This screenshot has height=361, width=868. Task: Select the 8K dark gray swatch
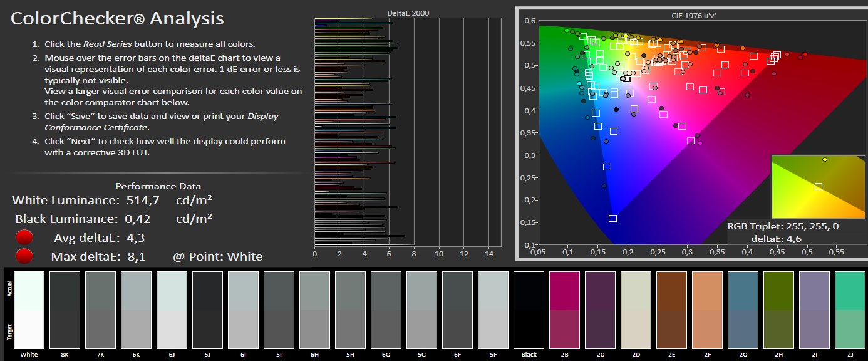(65, 310)
